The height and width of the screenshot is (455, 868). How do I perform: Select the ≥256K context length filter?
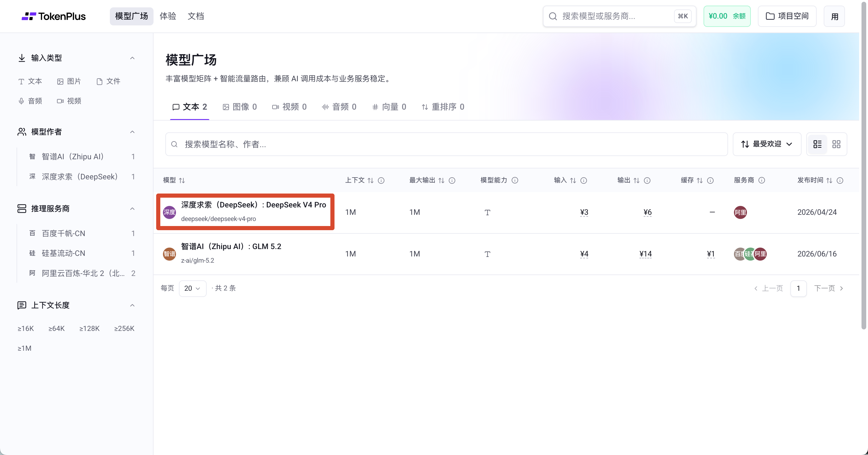[124, 329]
